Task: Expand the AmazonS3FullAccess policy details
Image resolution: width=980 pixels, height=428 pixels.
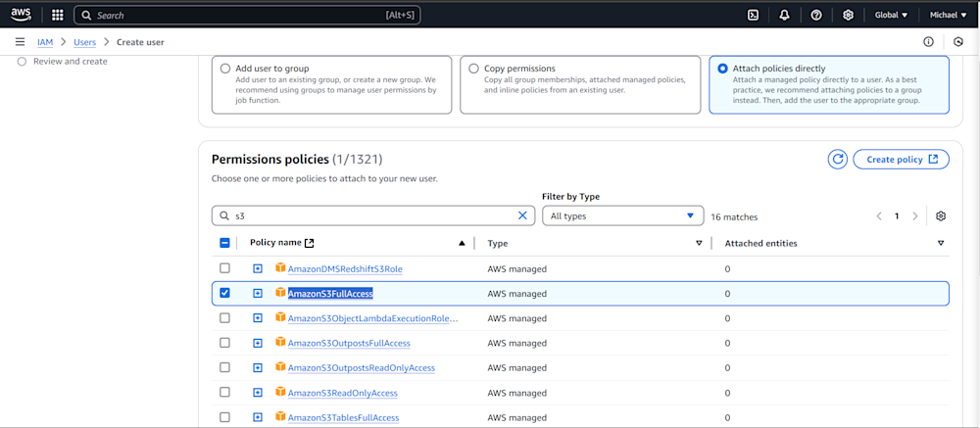Action: coord(258,293)
